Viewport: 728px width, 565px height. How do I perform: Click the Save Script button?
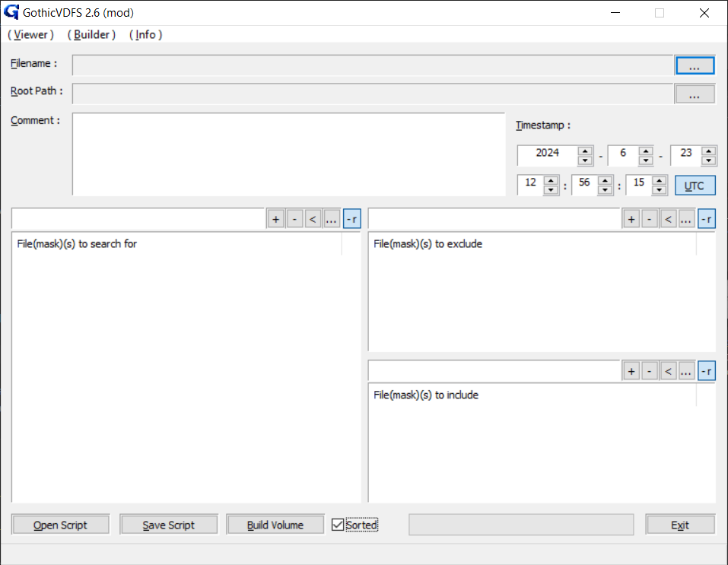tap(169, 525)
